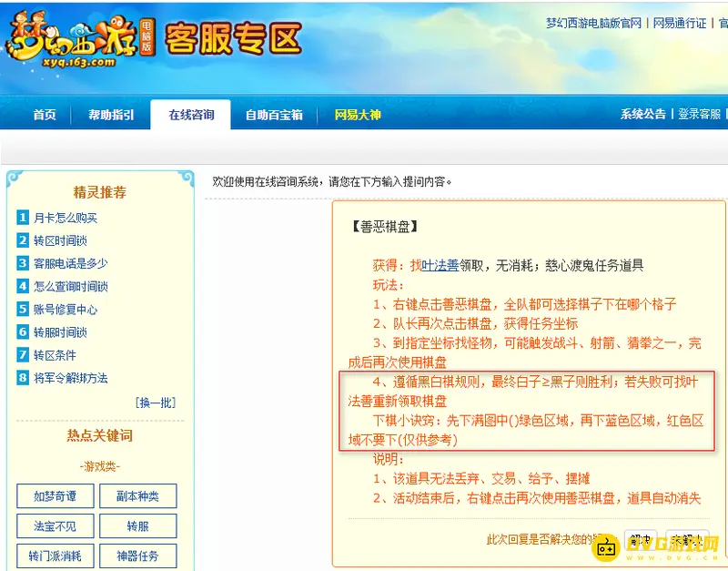Click the number 7 icon beside 转区条件

coord(23,355)
